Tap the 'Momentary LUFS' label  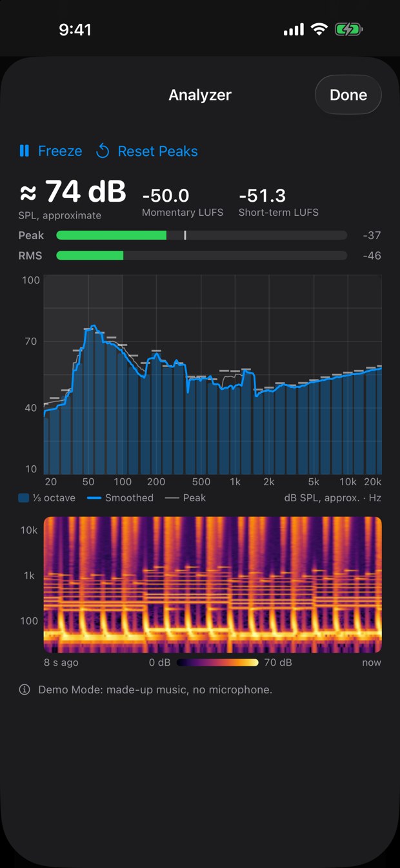[183, 212]
